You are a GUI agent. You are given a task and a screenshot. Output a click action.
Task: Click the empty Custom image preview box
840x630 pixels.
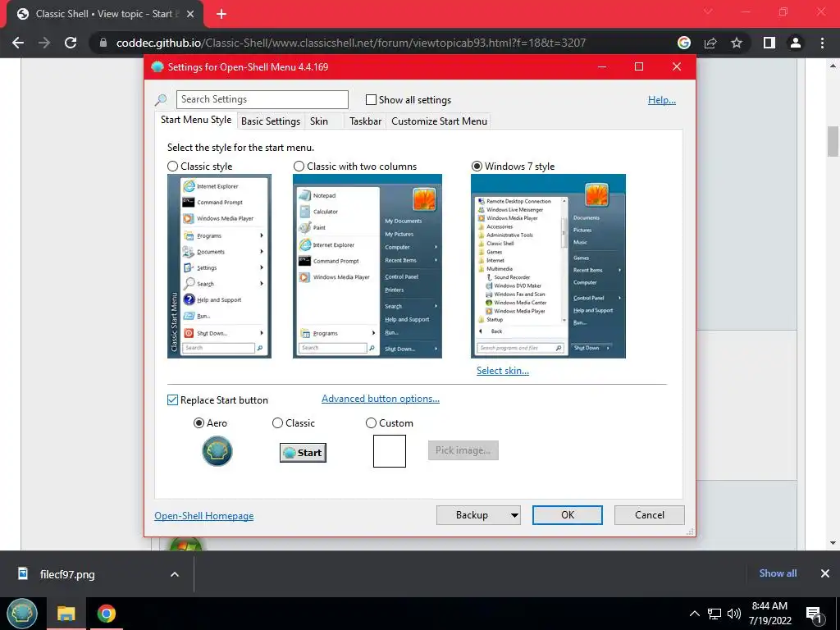pyautogui.click(x=390, y=451)
